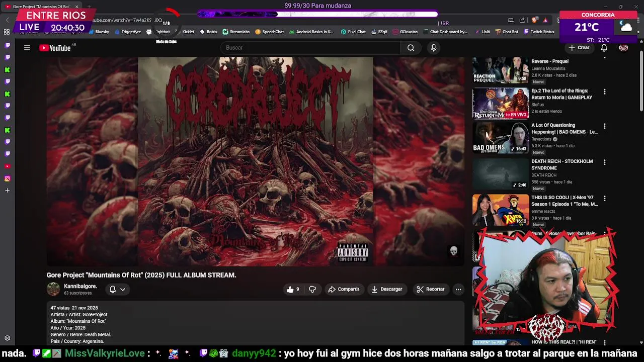Open the X-Men '97 reaction thumbnail

[501, 210]
